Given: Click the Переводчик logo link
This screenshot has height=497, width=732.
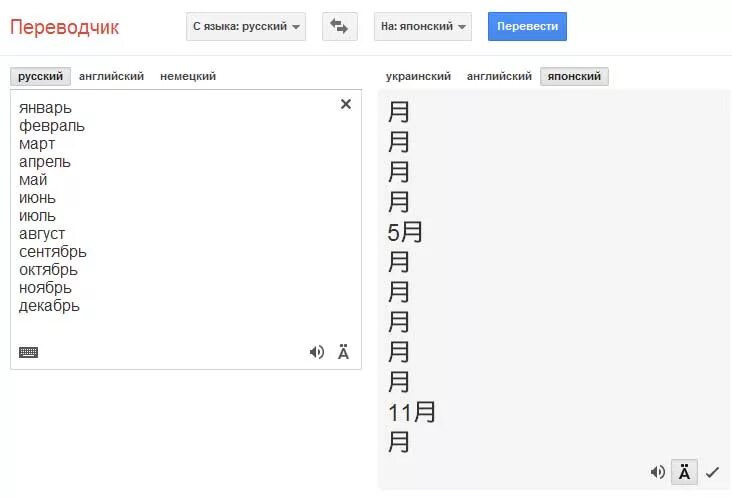Looking at the screenshot, I should click(64, 27).
